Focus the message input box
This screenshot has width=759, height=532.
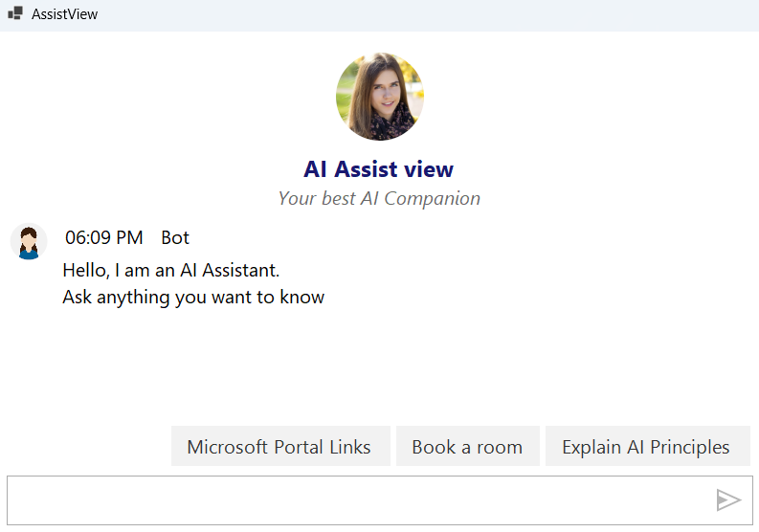[379, 500]
